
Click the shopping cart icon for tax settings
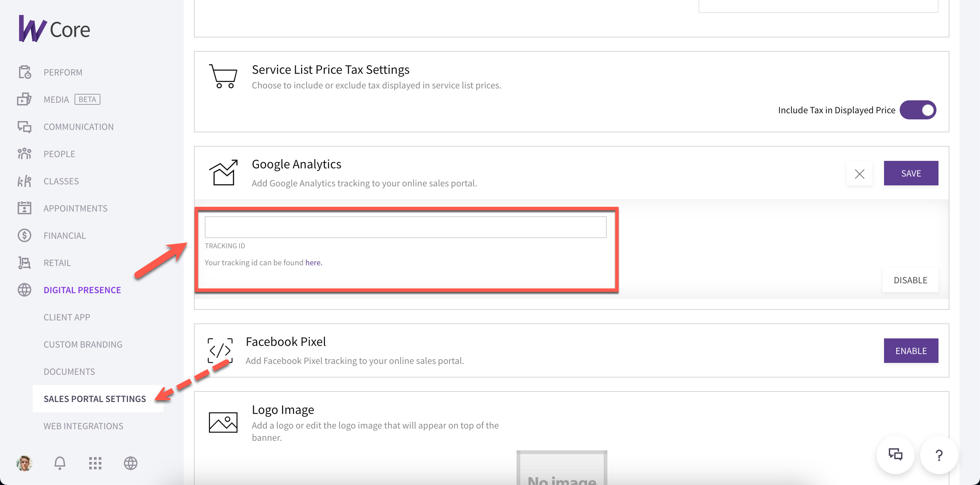tap(223, 76)
